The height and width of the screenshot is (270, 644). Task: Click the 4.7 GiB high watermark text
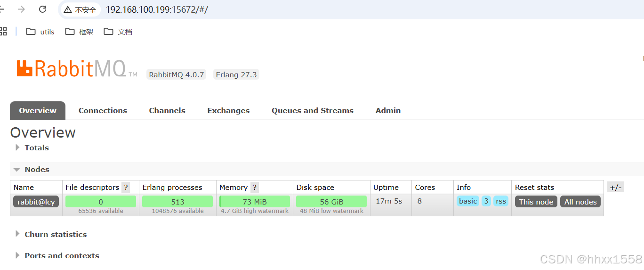point(255,211)
